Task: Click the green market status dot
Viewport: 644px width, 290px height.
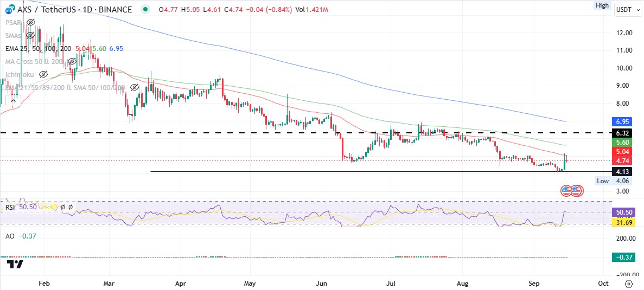Action: pos(145,9)
